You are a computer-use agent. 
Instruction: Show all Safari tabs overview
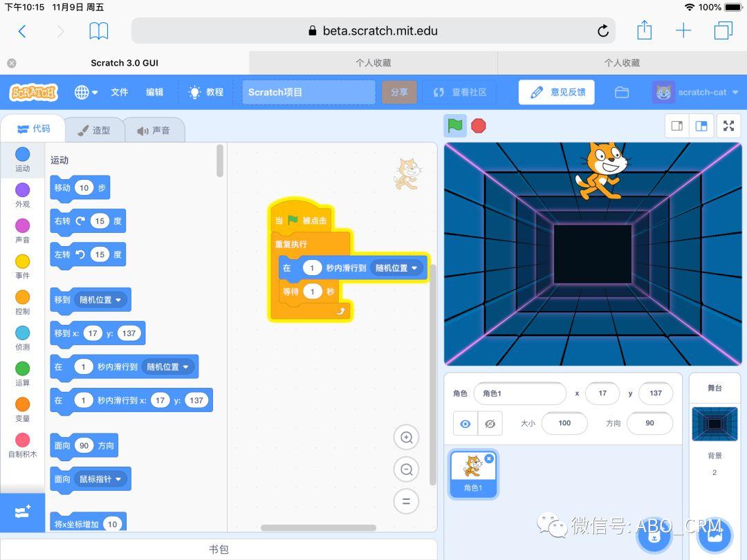coord(723,30)
